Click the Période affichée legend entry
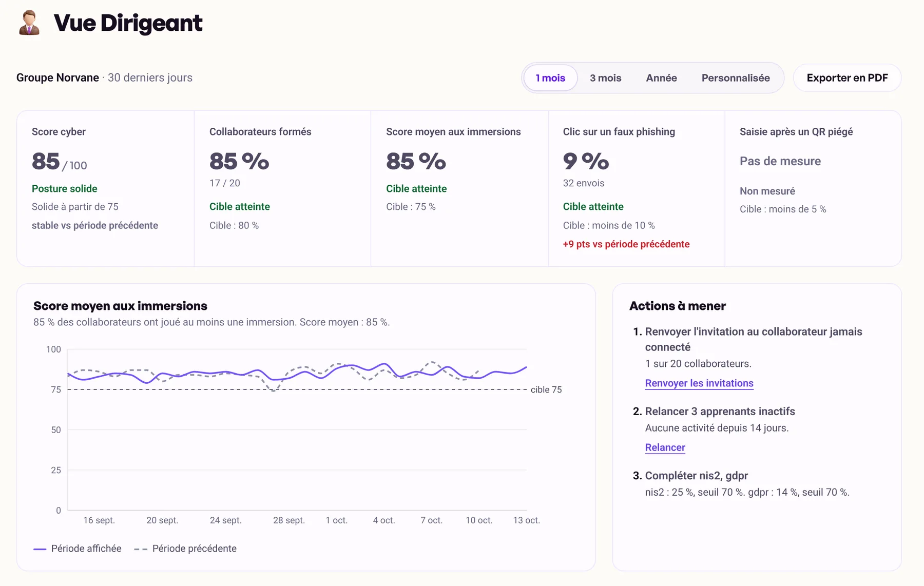 click(78, 549)
